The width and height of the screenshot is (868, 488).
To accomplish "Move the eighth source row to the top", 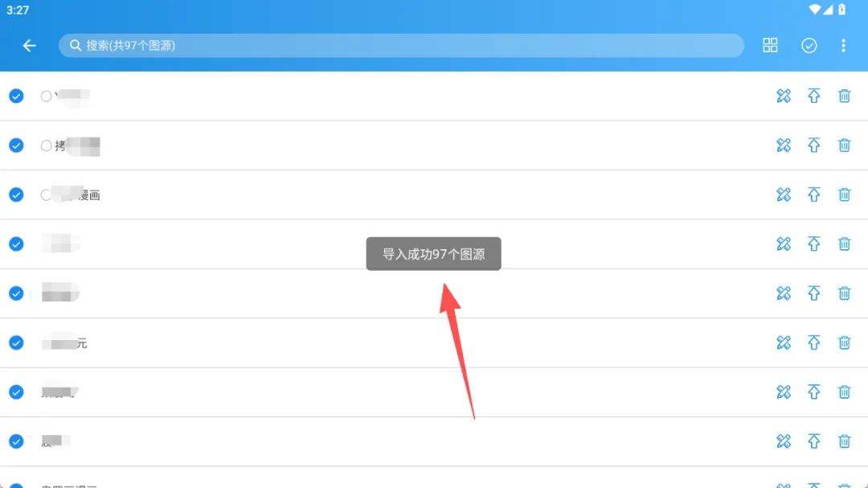I will (x=813, y=441).
